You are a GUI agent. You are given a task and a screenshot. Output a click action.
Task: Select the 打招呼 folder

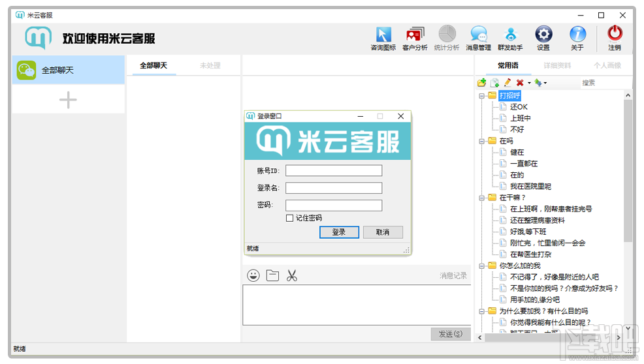[509, 96]
